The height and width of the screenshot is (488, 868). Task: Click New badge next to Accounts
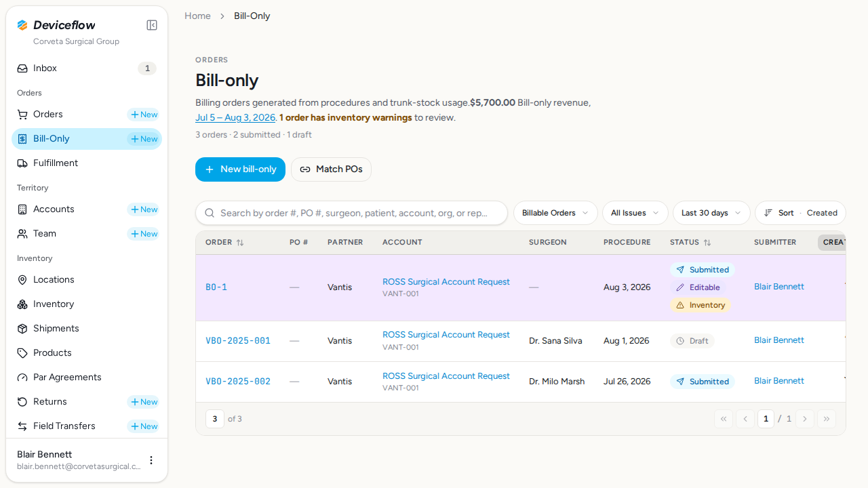click(x=144, y=209)
